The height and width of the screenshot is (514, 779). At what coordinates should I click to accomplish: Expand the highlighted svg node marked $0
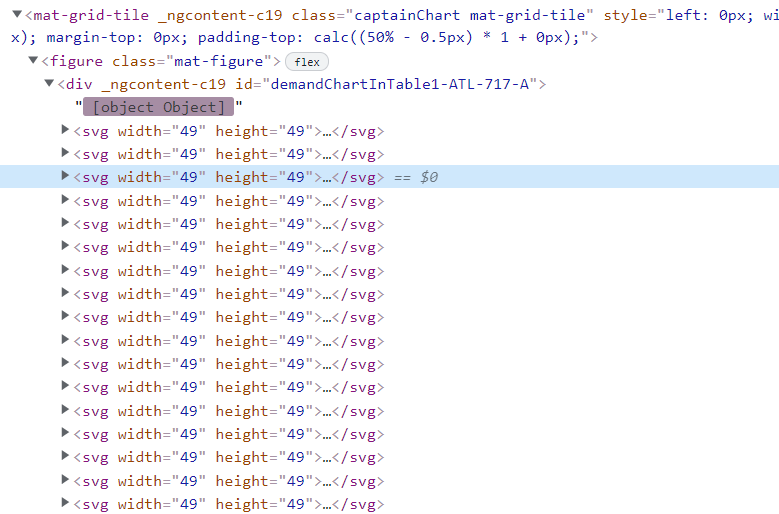pos(65,175)
